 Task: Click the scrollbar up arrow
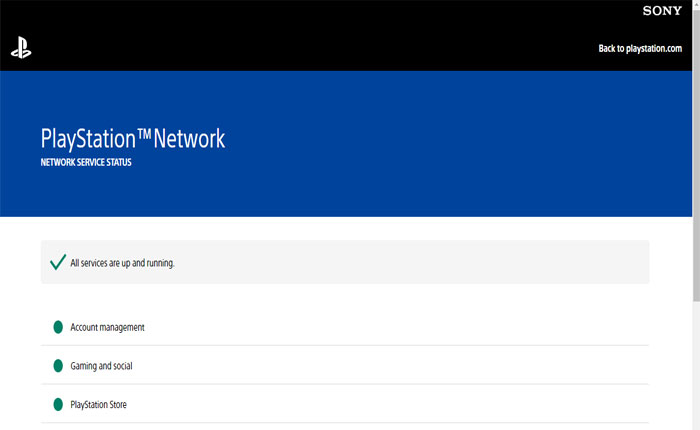(695, 5)
